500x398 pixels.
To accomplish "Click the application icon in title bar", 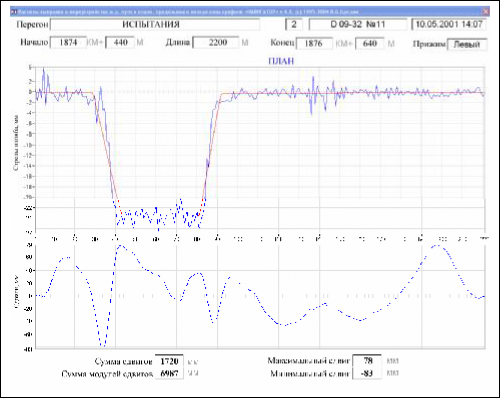I will [13, 12].
